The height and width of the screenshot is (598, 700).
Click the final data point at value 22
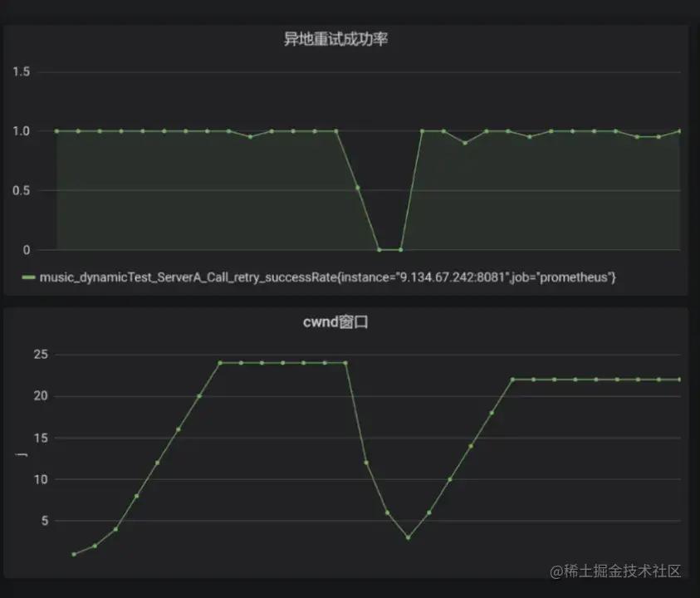pos(681,379)
